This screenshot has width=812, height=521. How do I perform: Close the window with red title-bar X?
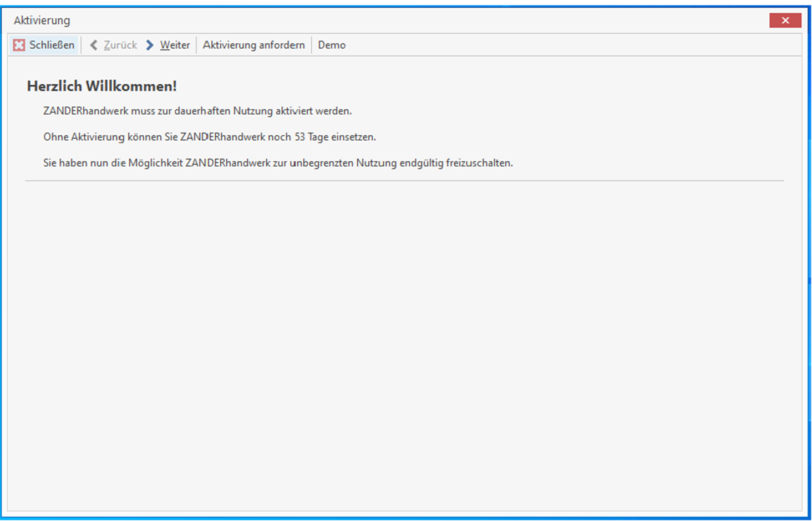click(785, 21)
